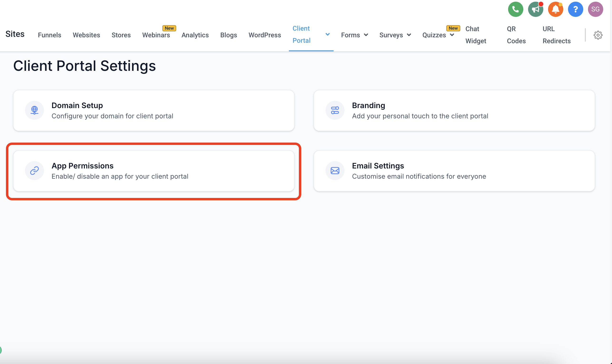The width and height of the screenshot is (612, 364).
Task: Click the green phone call icon
Action: coord(515,9)
